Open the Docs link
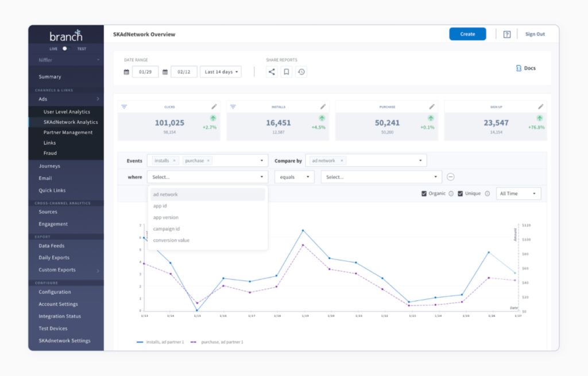 pos(525,67)
